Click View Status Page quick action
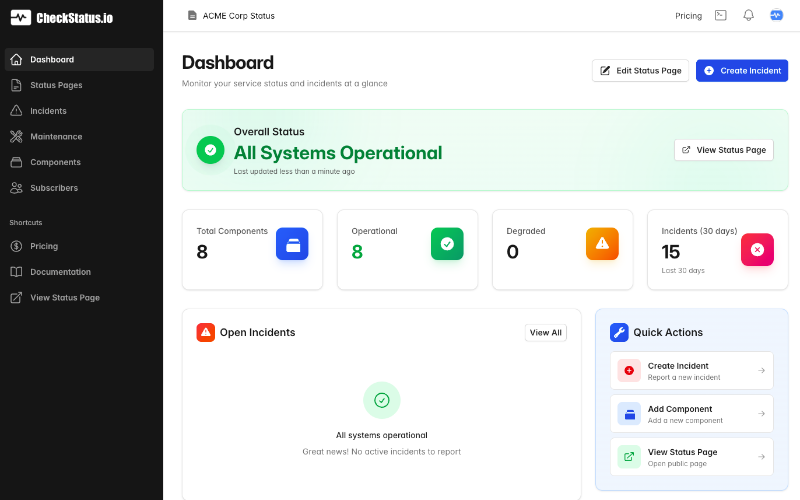Image resolution: width=800 pixels, height=500 pixels. [x=691, y=457]
